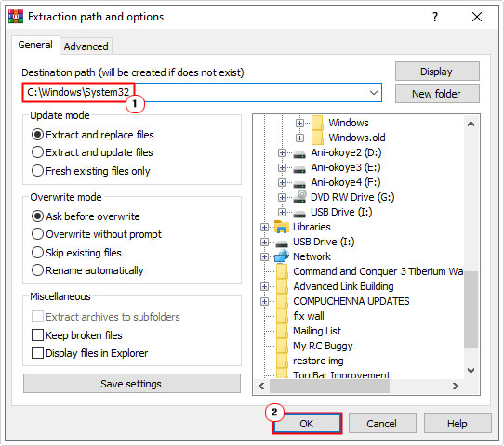This screenshot has width=504, height=446.
Task: Click the horizontal scroll left arrow
Action: tap(262, 386)
